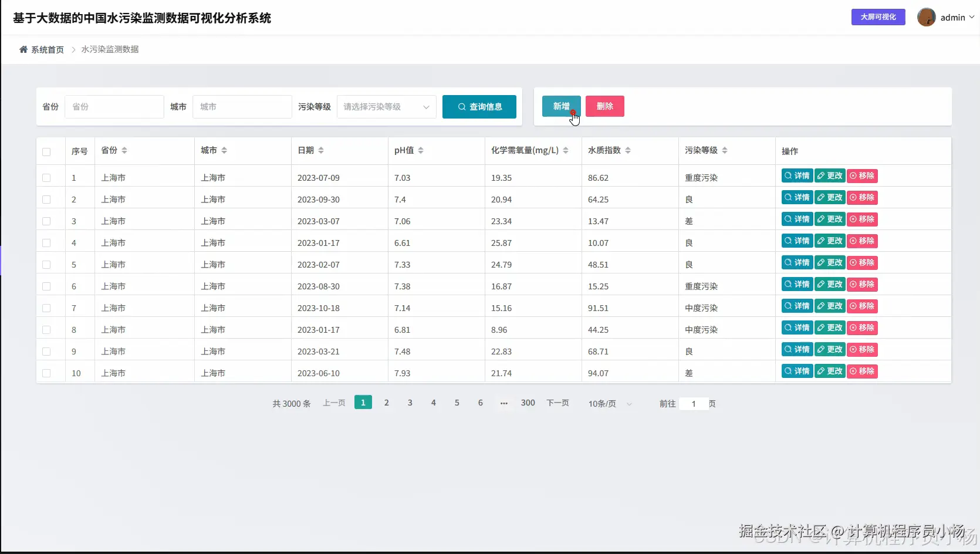Click 详情 for row 1 dated 2023-07-09
Screen dimensions: 980x554
[797, 175]
